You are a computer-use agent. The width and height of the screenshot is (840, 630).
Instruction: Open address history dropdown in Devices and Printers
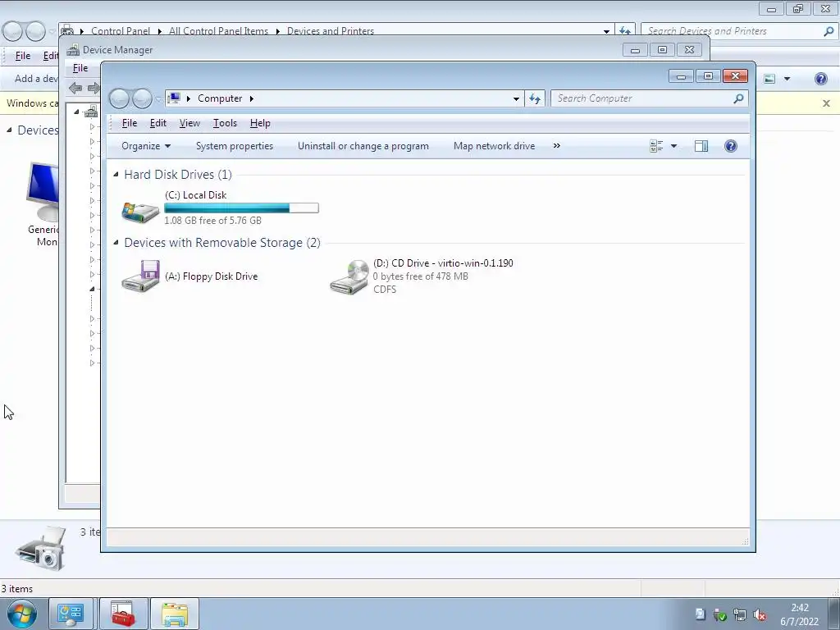tap(606, 31)
